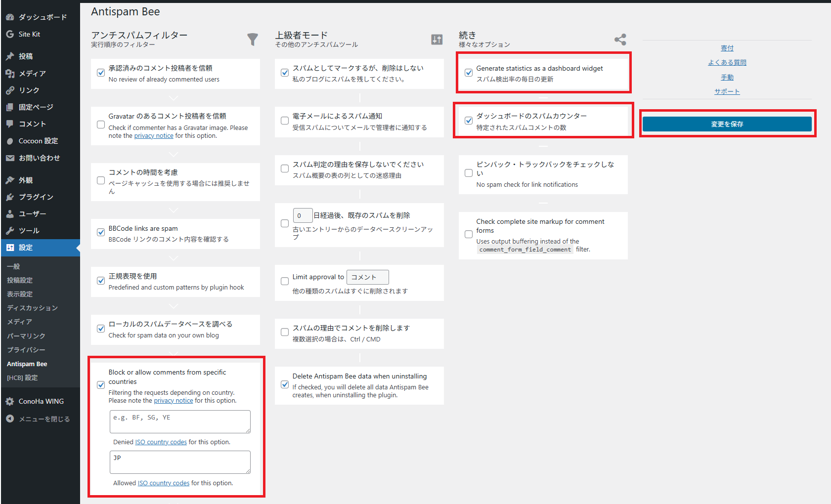The width and height of the screenshot is (831, 504).
Task: Open ISO country codes link under Denied
Action: tap(161, 442)
